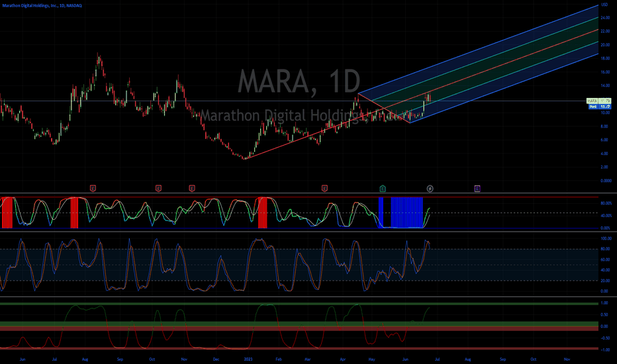Click the 14.00 price axis label
This screenshot has height=364, width=617.
[x=605, y=85]
